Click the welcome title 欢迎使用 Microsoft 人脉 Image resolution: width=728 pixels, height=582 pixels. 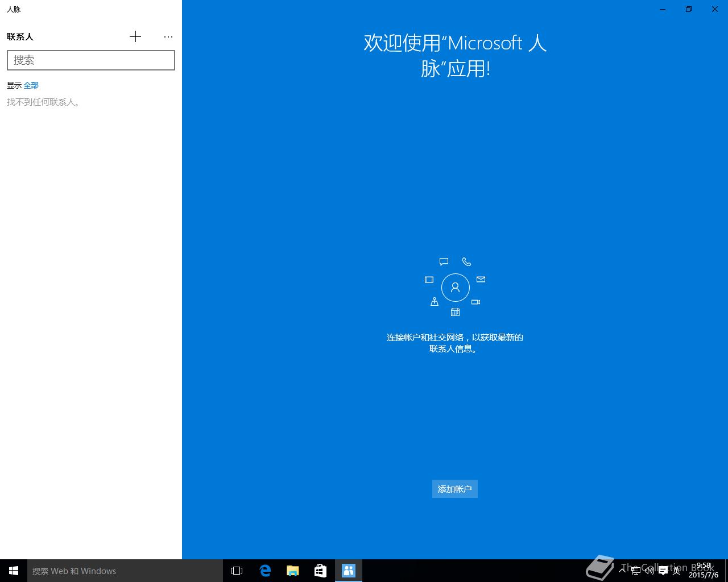tap(455, 56)
